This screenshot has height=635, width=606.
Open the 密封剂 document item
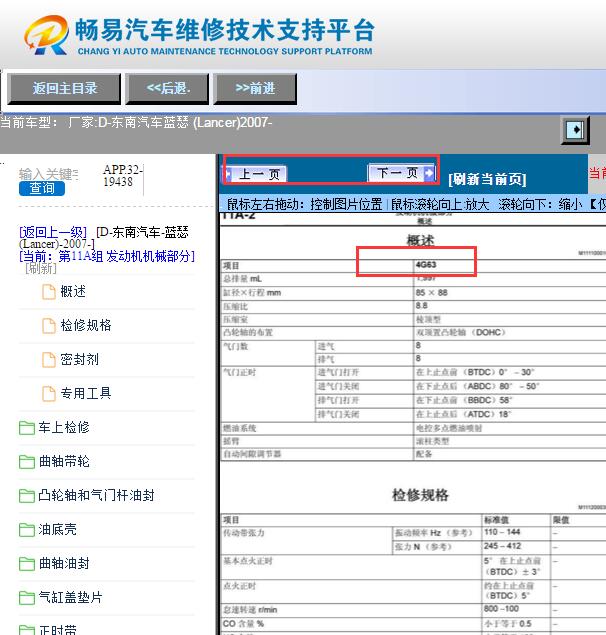click(x=79, y=359)
